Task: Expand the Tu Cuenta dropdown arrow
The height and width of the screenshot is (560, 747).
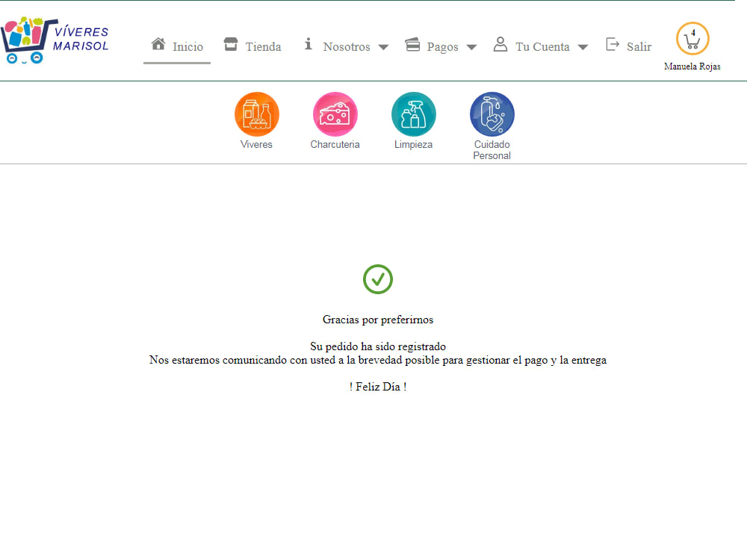Action: point(583,47)
